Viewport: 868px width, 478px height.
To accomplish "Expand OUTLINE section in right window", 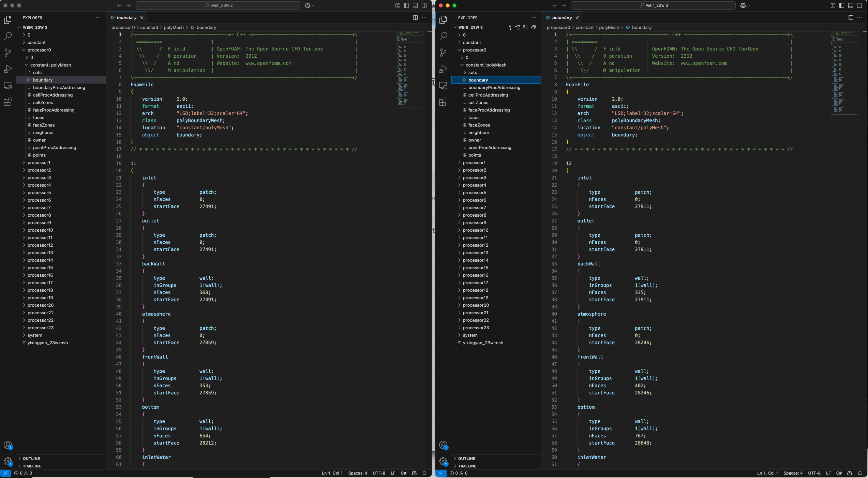I will pyautogui.click(x=466, y=459).
